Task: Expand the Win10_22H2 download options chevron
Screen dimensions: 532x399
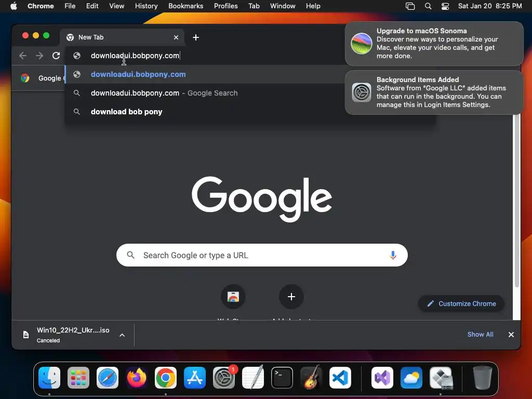Action: pos(122,335)
